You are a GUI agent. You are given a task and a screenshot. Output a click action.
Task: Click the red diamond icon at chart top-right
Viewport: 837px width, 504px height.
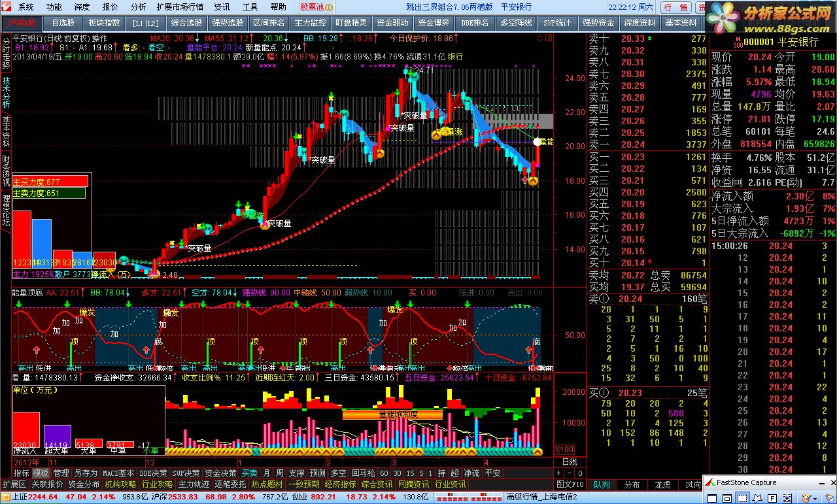(x=539, y=39)
